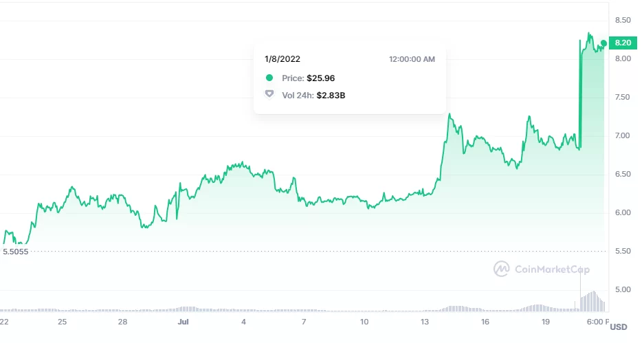Viewport: 644px width, 343px height.
Task: Click the $25.96 price value
Action: coord(321,78)
